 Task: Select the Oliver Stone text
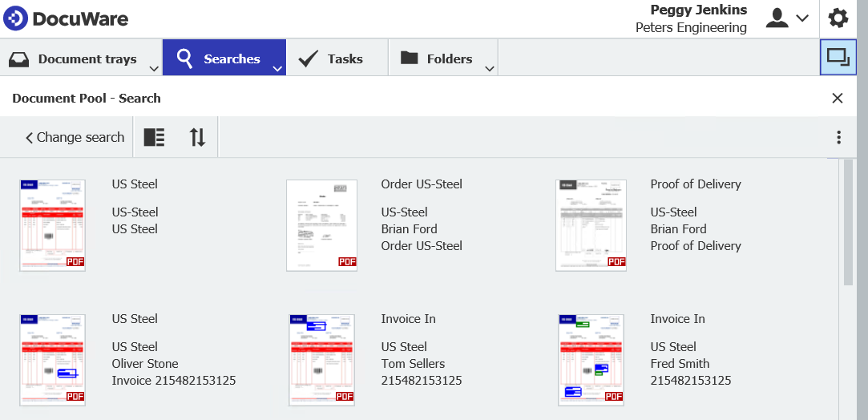145,364
